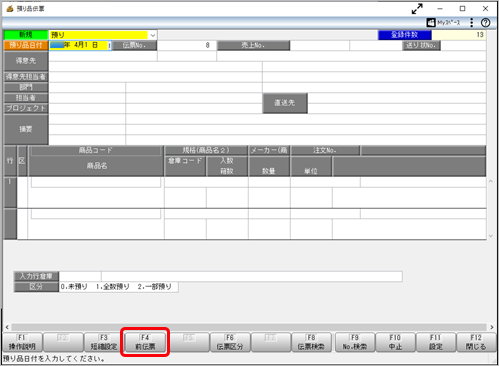Click the F6 伝票区分 button
Image resolution: width=499 pixels, height=366 pixels.
point(230,342)
